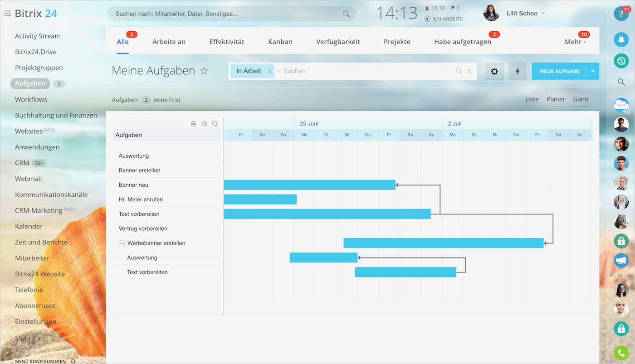Open the green phone dialer icon
Image resolution: width=635 pixels, height=364 pixels.
pos(621,353)
